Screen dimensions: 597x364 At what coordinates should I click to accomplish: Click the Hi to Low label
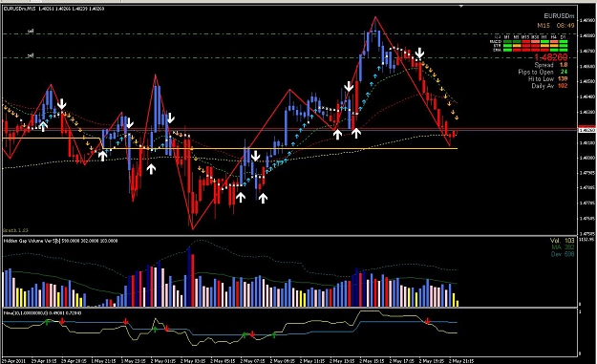pos(541,78)
